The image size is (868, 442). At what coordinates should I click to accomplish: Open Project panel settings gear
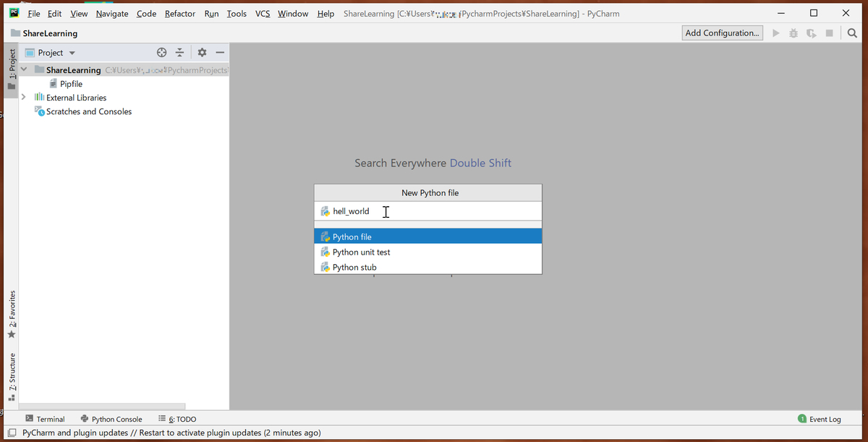click(202, 53)
